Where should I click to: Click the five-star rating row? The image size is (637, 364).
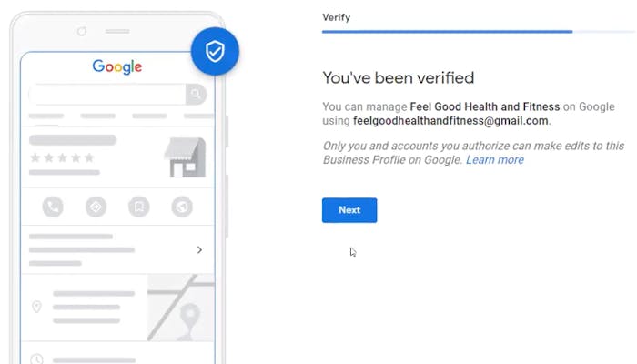coord(62,158)
